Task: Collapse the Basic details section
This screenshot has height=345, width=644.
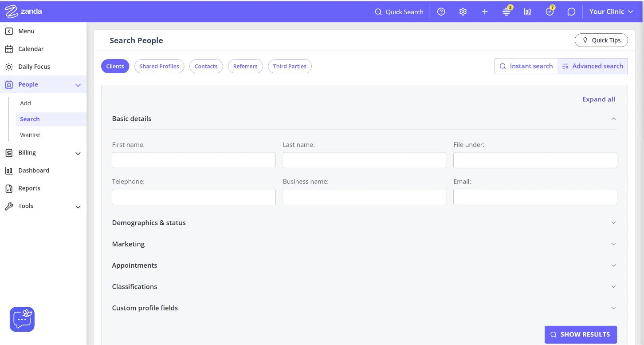Action: point(613,119)
